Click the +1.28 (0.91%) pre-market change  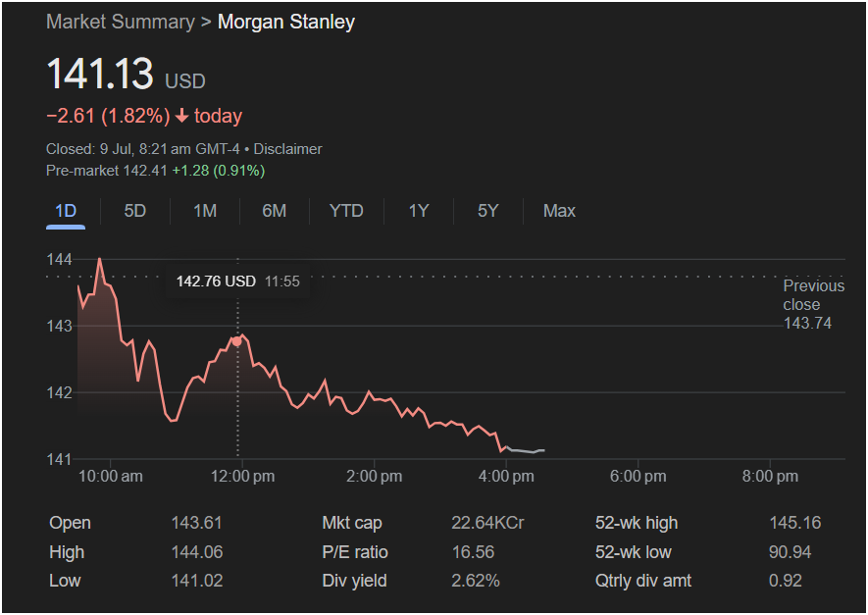219,171
